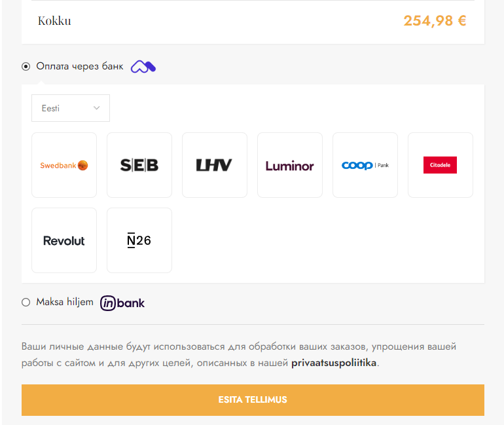Open the Eesti country dropdown
The width and height of the screenshot is (504, 425).
tap(71, 108)
